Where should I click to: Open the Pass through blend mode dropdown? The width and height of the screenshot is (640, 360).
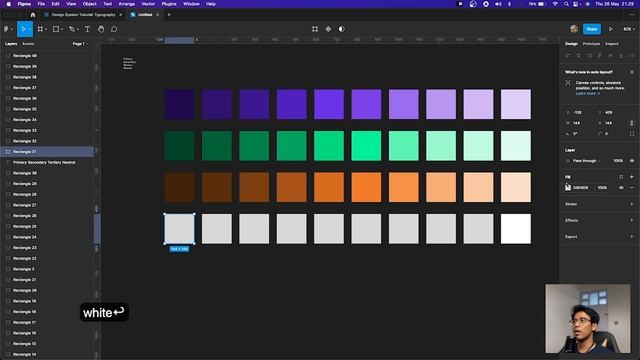tap(587, 161)
